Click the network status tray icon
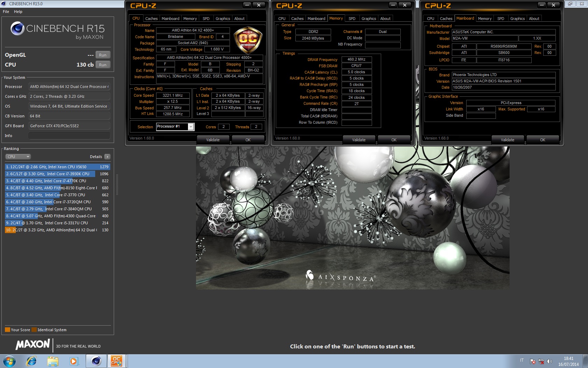The height and width of the screenshot is (368, 588). pyautogui.click(x=541, y=361)
